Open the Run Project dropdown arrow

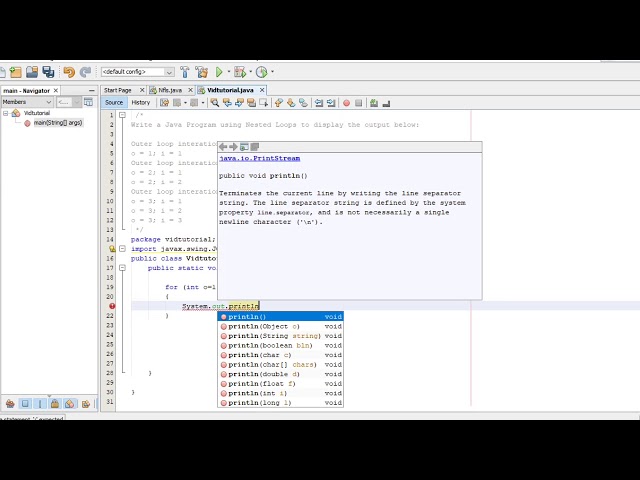click(229, 72)
